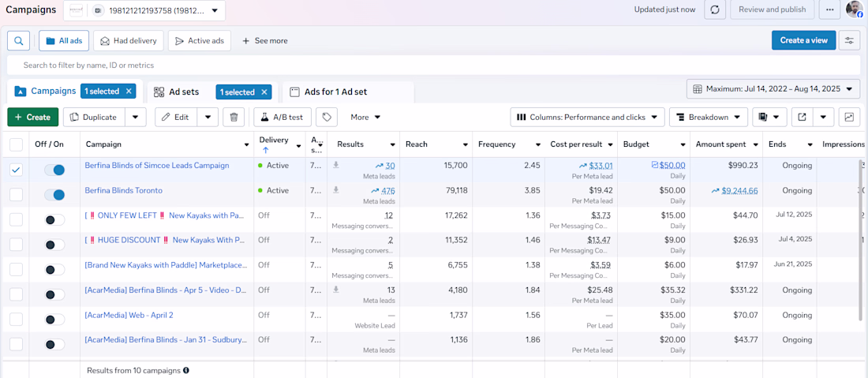Open the view settings sliders icon
Viewport: 868px width, 378px height.
click(849, 40)
